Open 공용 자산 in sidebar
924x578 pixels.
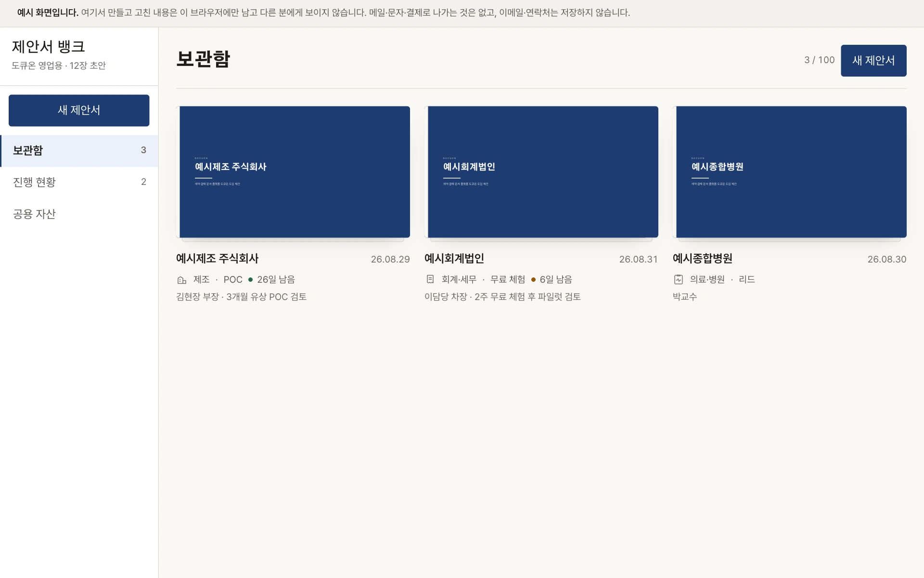point(79,214)
